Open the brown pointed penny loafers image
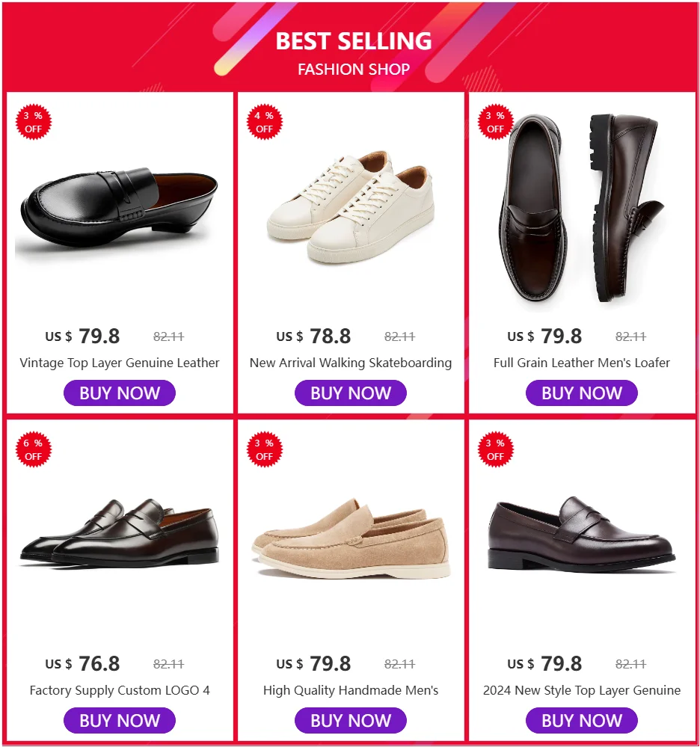The image size is (700, 747). tap(120, 532)
